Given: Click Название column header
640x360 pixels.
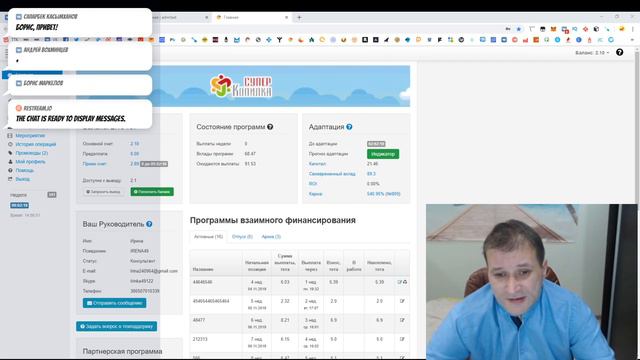Looking at the screenshot, I should click(x=203, y=269).
